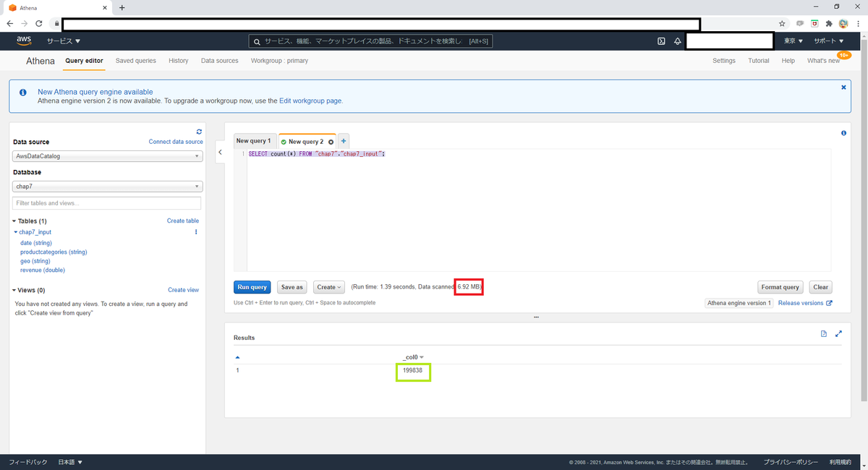Open the Chrome profile avatar

(x=843, y=23)
